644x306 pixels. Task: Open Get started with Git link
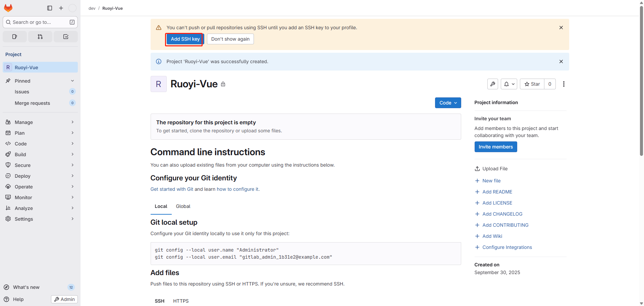[x=172, y=189]
